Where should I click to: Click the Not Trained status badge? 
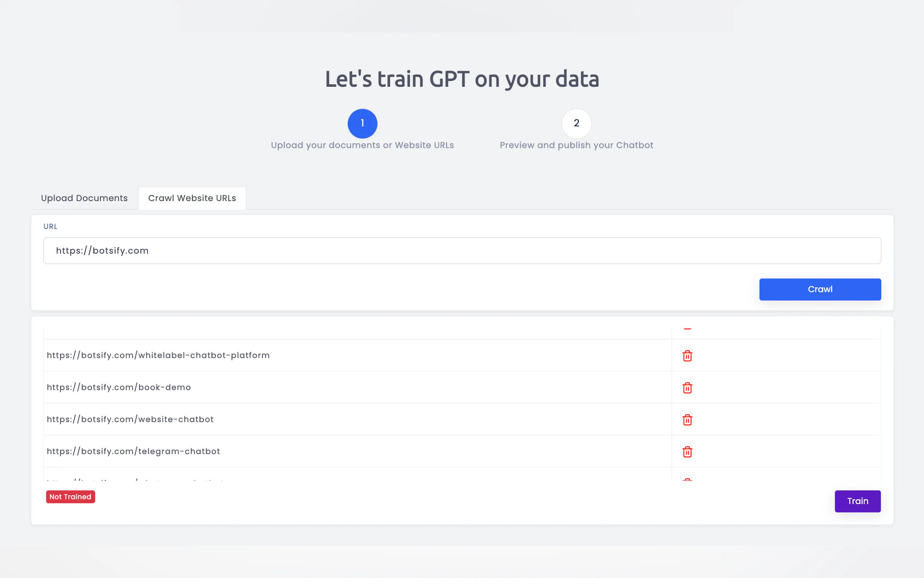[71, 496]
